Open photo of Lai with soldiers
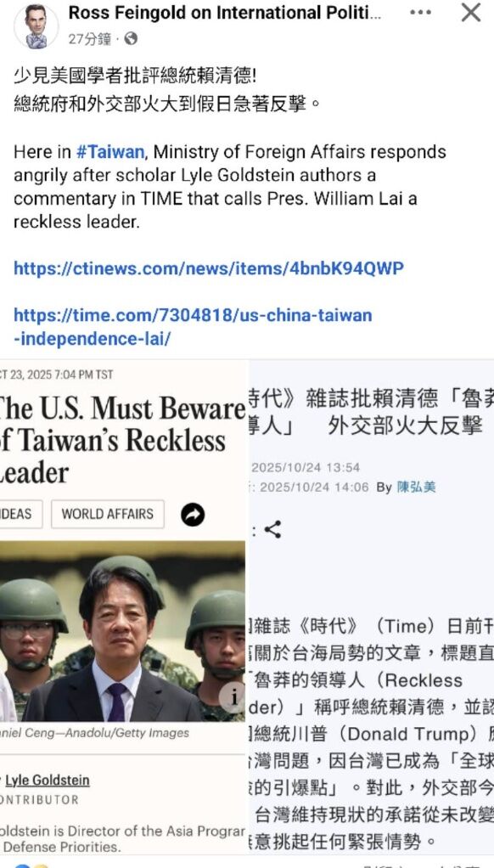 pos(122,632)
